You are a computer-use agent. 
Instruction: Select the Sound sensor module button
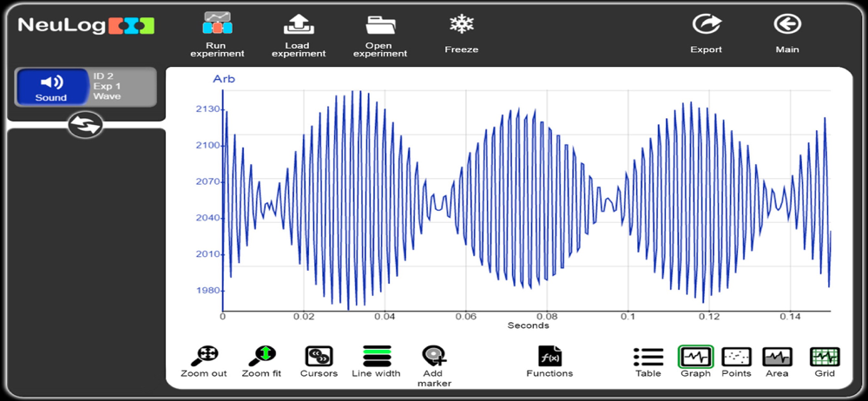click(x=51, y=87)
